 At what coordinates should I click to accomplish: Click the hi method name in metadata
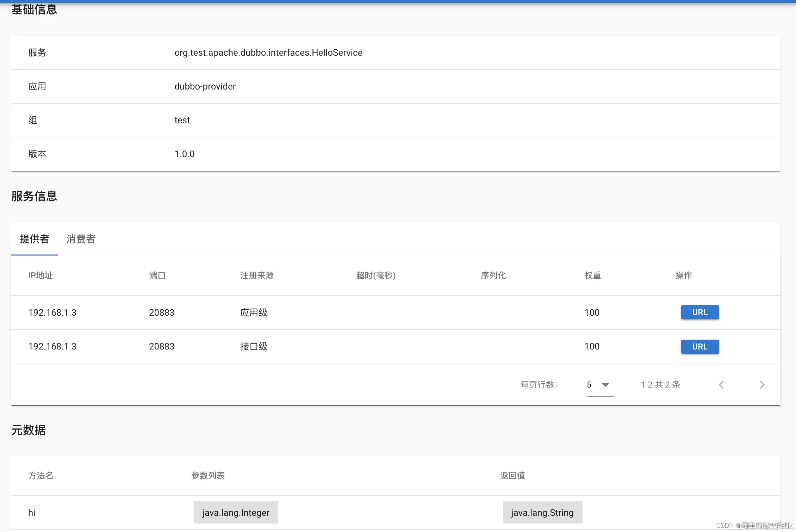click(x=32, y=513)
